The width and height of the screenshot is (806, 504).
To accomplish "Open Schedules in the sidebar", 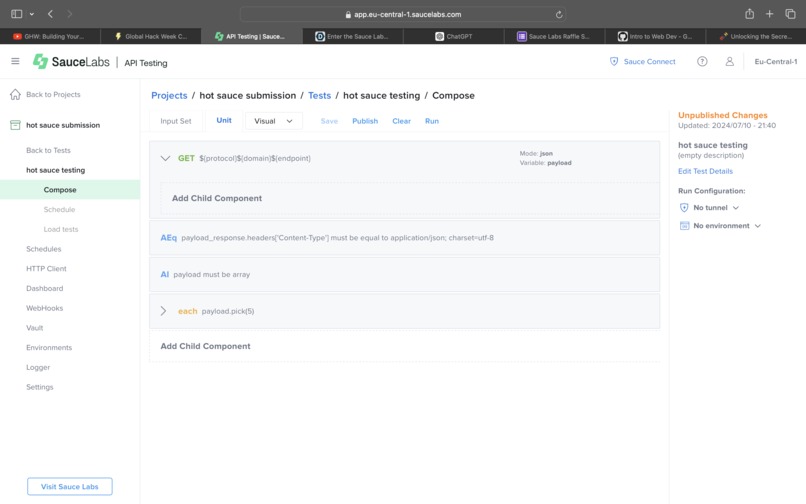I will click(44, 249).
